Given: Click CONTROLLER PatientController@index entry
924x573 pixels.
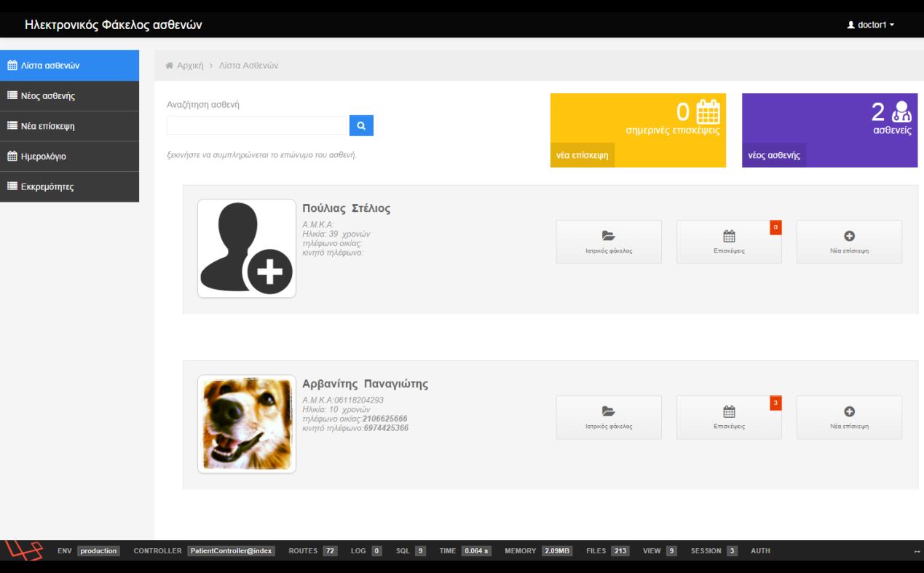Looking at the screenshot, I should click(x=204, y=551).
